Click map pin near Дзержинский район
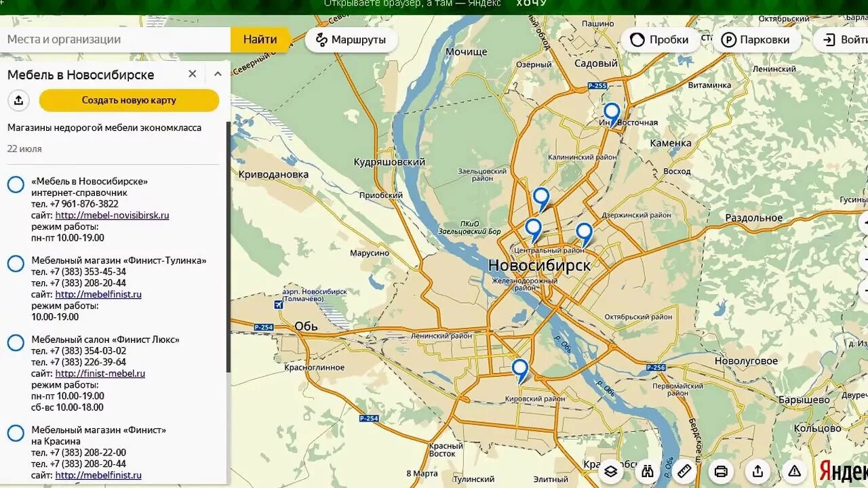The height and width of the screenshot is (488, 868). [584, 234]
